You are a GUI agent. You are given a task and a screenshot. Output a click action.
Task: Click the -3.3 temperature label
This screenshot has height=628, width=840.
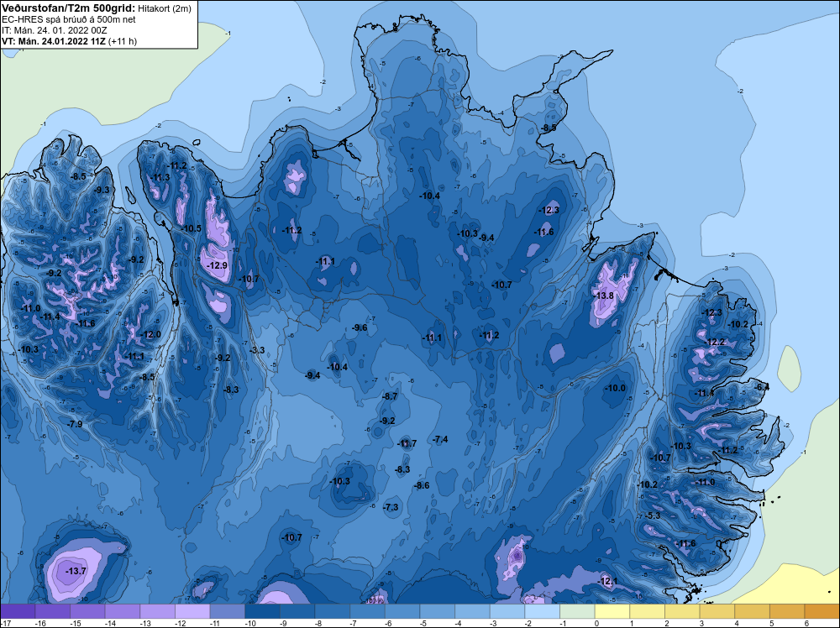pyautogui.click(x=257, y=350)
